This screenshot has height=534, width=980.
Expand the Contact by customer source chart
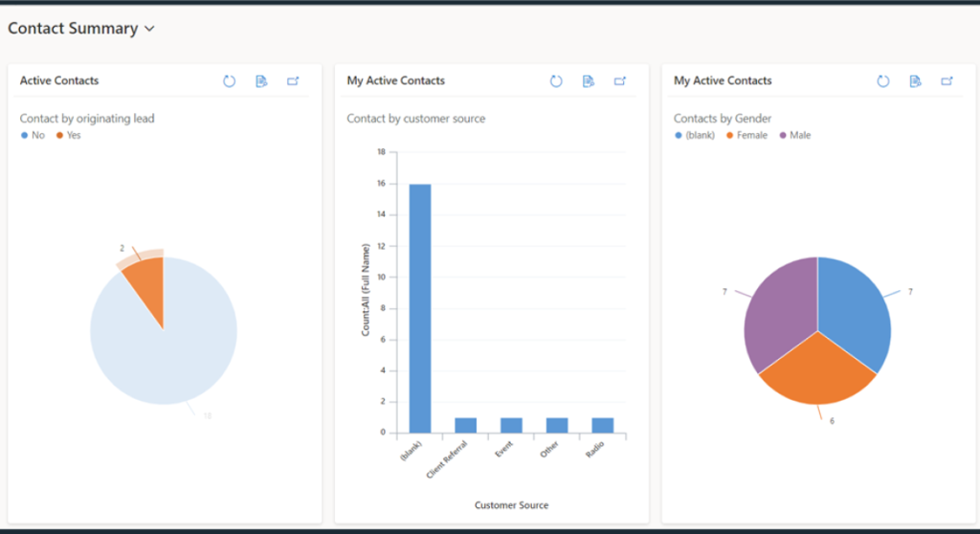click(620, 81)
